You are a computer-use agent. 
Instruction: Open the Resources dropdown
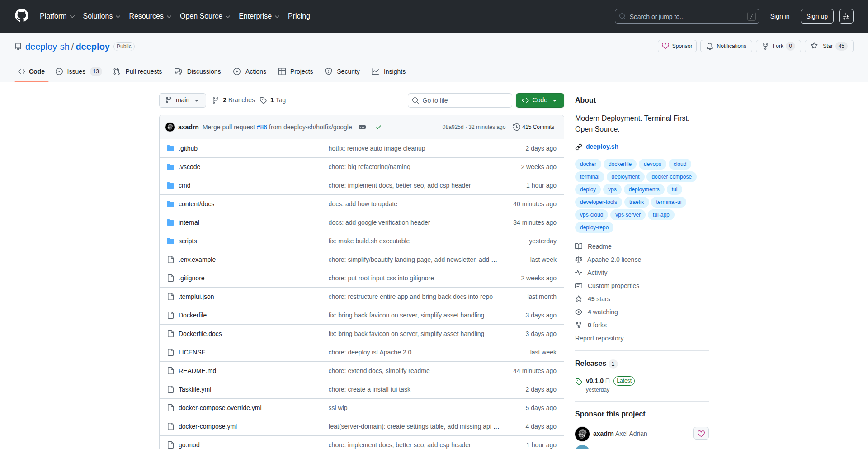tap(150, 16)
